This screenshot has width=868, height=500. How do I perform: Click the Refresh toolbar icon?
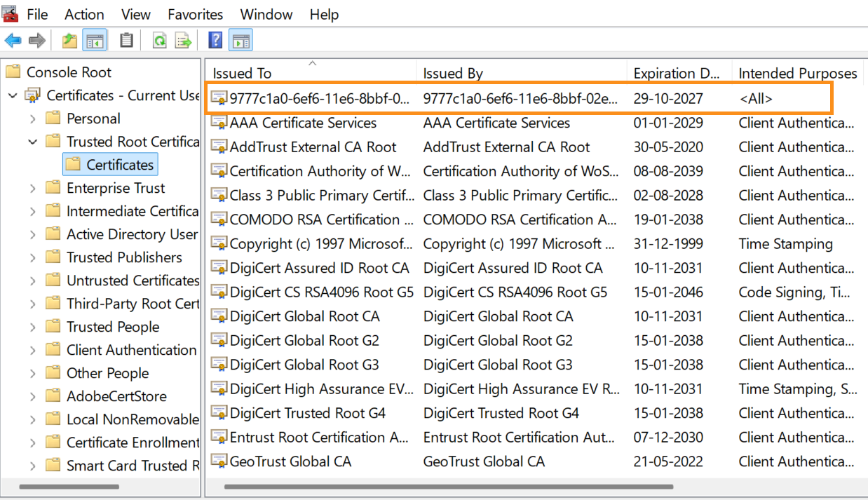[x=160, y=41]
